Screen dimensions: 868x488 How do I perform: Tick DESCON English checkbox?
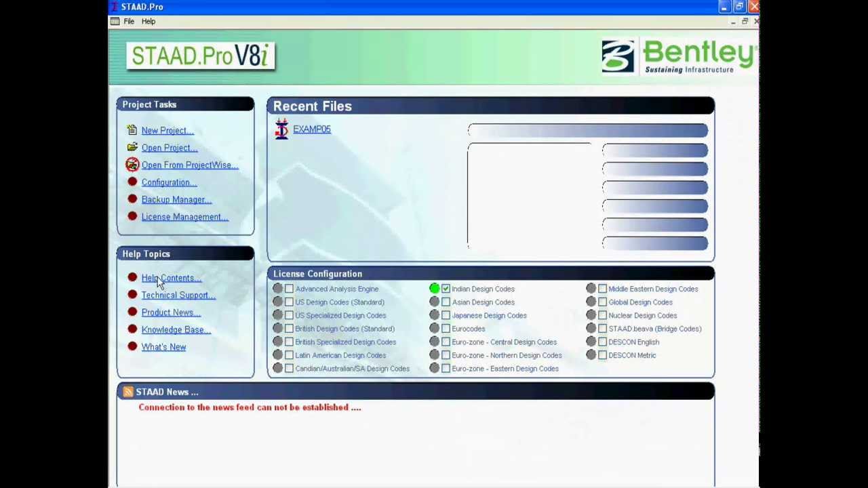click(602, 342)
